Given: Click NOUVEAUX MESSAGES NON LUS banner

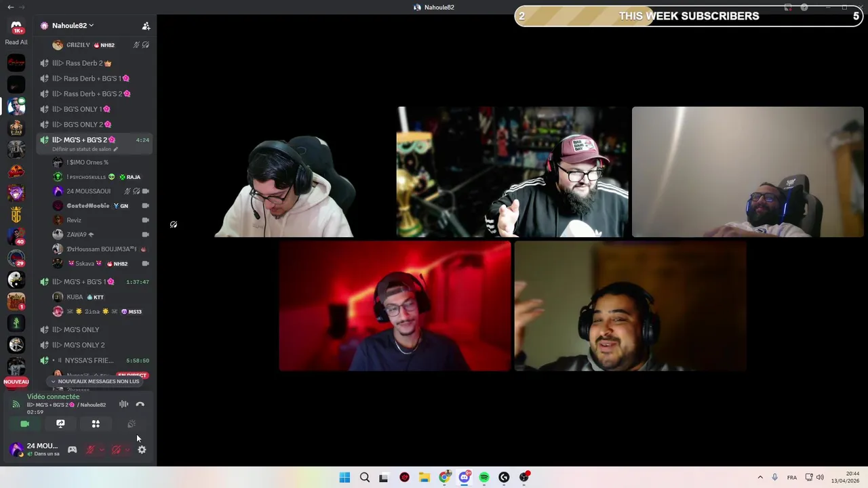Looking at the screenshot, I should 95,382.
